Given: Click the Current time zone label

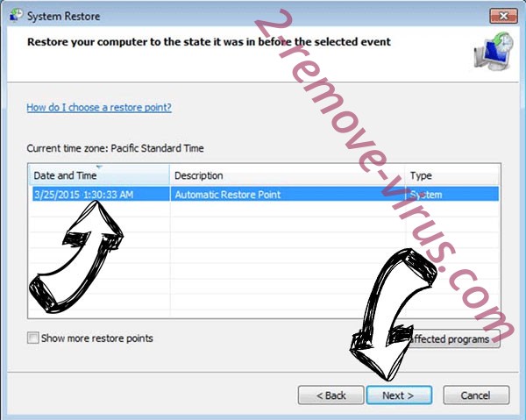Looking at the screenshot, I should point(115,148).
